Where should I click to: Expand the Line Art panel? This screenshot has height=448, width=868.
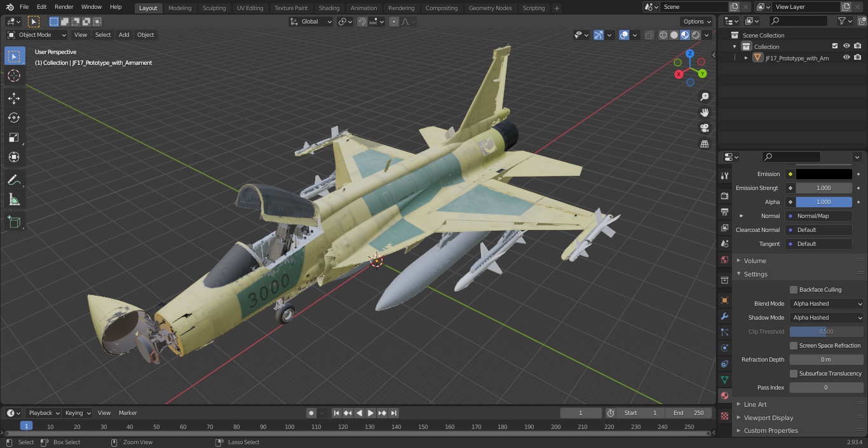pyautogui.click(x=755, y=404)
